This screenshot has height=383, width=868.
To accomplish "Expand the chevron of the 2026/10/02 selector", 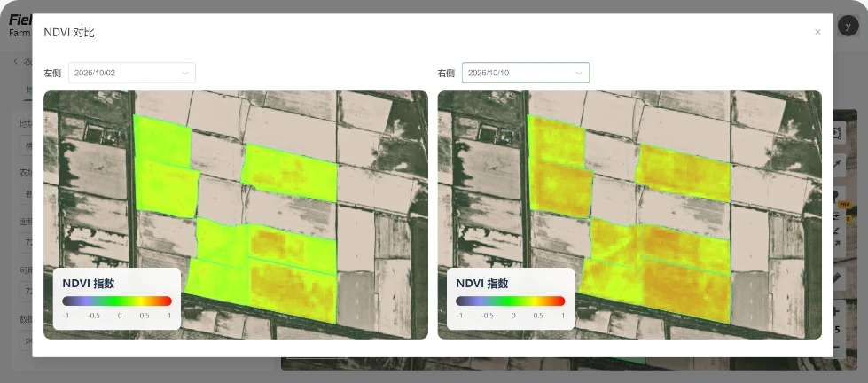I will click(x=185, y=73).
